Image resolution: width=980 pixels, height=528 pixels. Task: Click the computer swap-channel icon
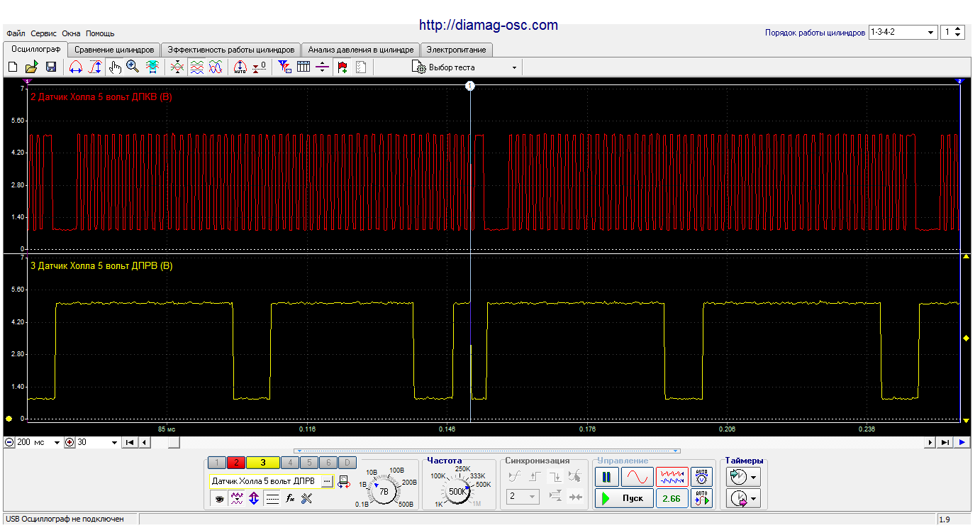[x=344, y=482]
